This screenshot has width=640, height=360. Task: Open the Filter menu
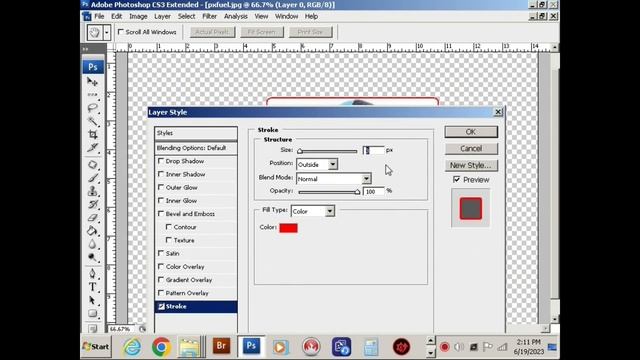(x=209, y=16)
